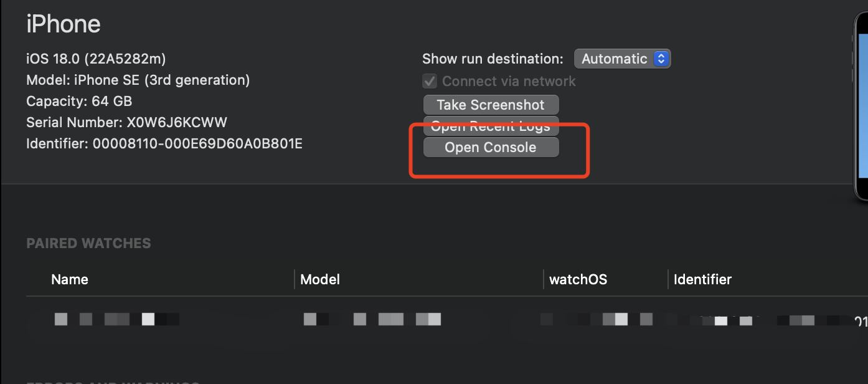868x384 pixels.
Task: Click the Model: iPhone SE (3rd generation) text
Action: (138, 80)
